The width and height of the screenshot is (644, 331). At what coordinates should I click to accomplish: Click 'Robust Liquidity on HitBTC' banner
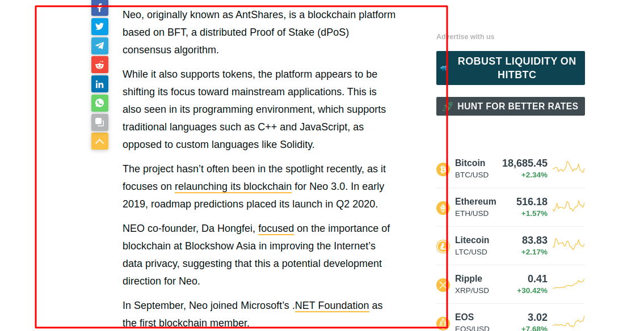click(x=511, y=68)
